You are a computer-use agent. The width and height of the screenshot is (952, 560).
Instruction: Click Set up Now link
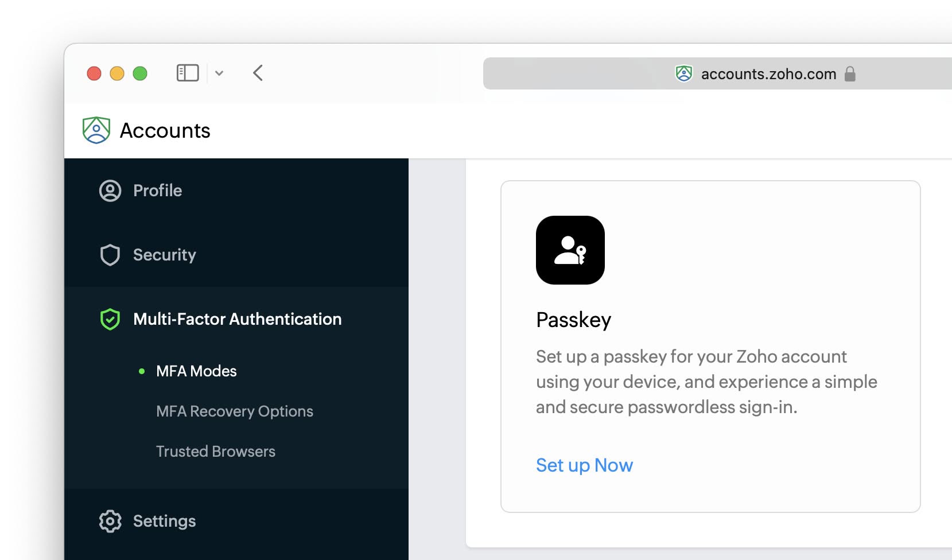pos(584,465)
